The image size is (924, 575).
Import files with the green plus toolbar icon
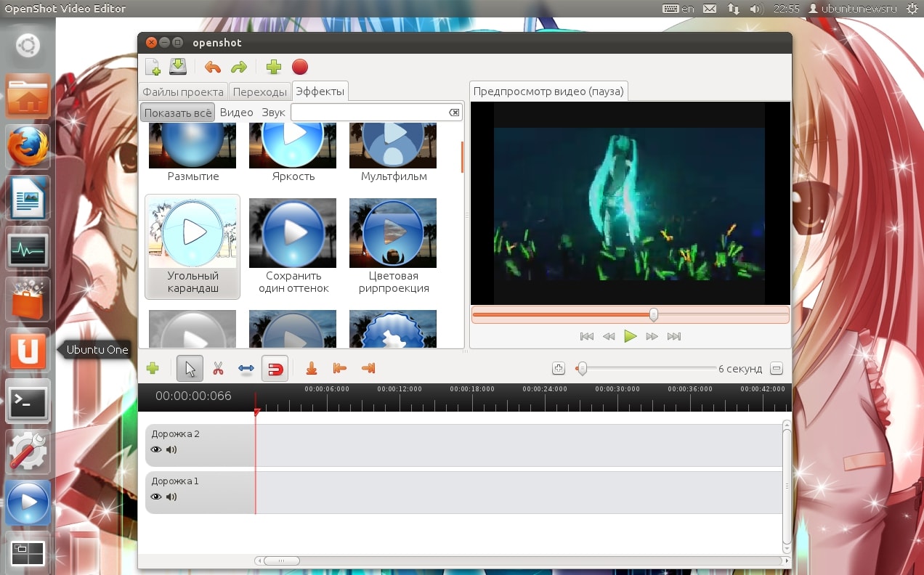click(274, 68)
